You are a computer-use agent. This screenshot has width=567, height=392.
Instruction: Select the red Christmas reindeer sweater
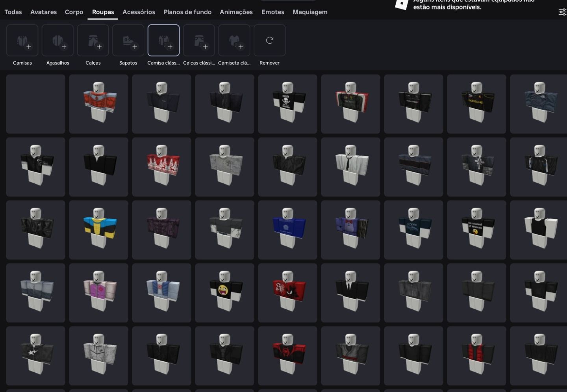click(x=162, y=167)
